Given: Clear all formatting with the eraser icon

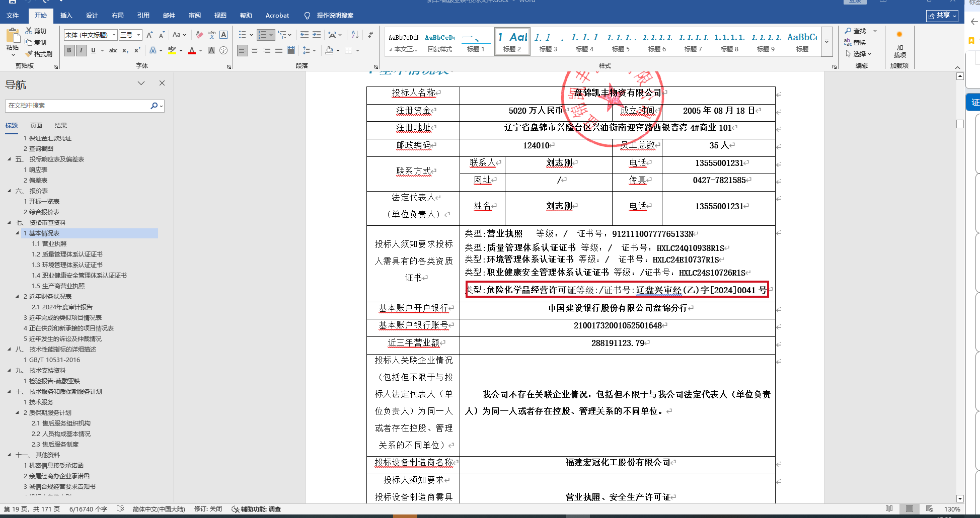Looking at the screenshot, I should click(x=199, y=35).
